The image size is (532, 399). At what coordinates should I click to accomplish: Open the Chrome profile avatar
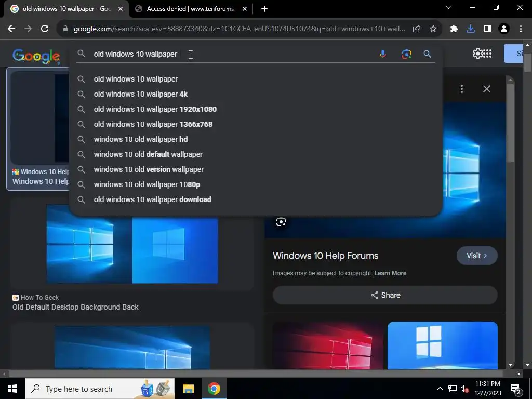pyautogui.click(x=504, y=29)
